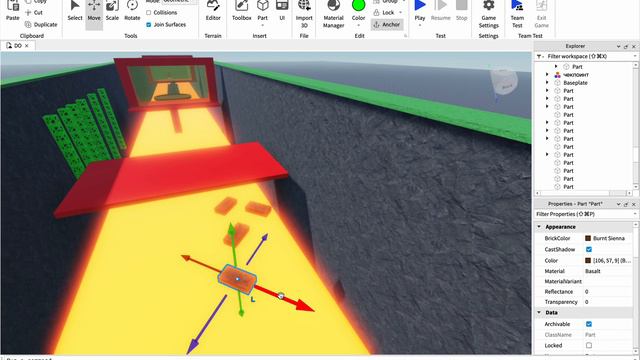
Task: Click Duplicate in the Clipboard group
Action: click(x=41, y=24)
